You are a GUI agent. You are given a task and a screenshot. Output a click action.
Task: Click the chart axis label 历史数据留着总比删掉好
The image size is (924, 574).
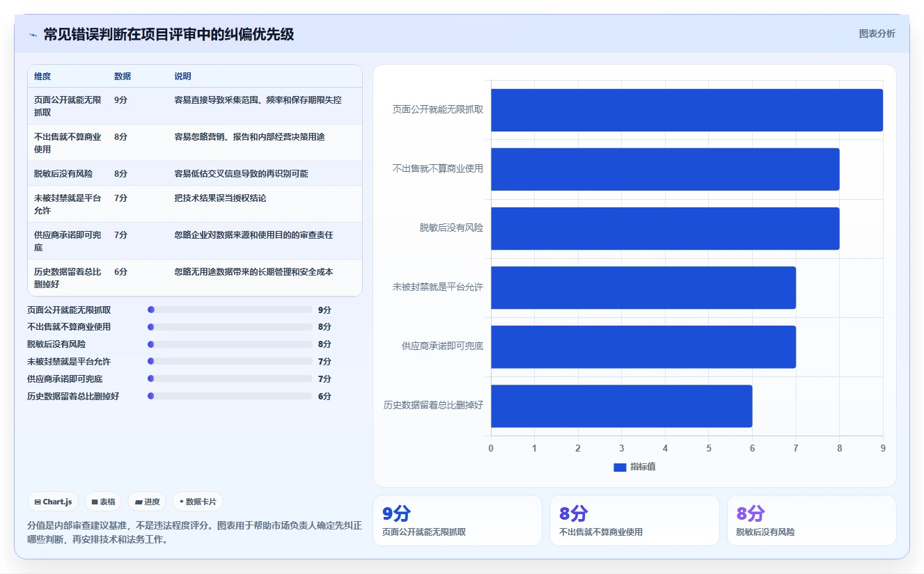pos(434,405)
